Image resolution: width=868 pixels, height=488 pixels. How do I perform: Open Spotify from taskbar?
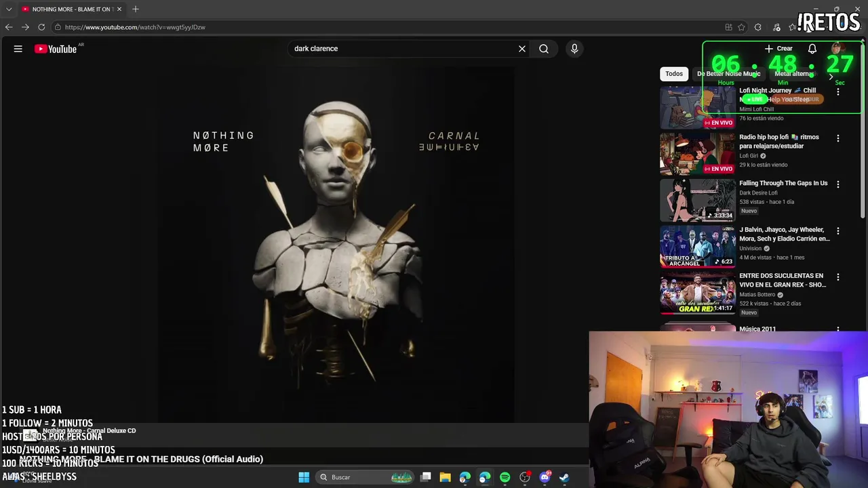click(x=505, y=477)
